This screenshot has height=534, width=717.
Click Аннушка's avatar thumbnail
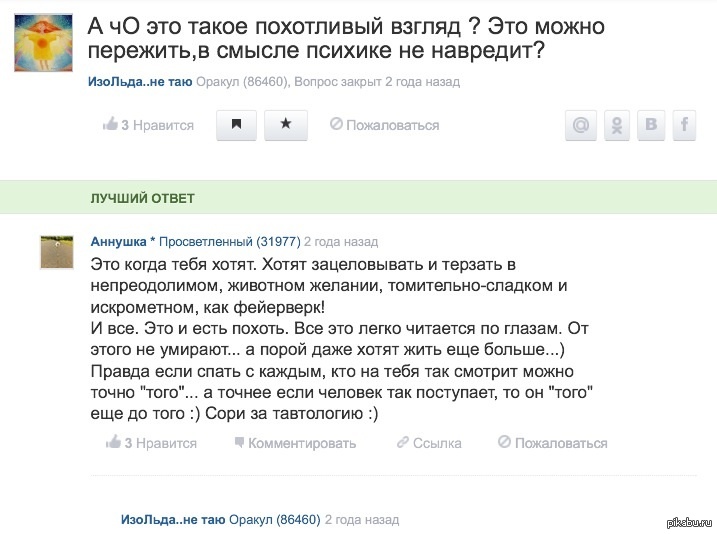pos(57,252)
